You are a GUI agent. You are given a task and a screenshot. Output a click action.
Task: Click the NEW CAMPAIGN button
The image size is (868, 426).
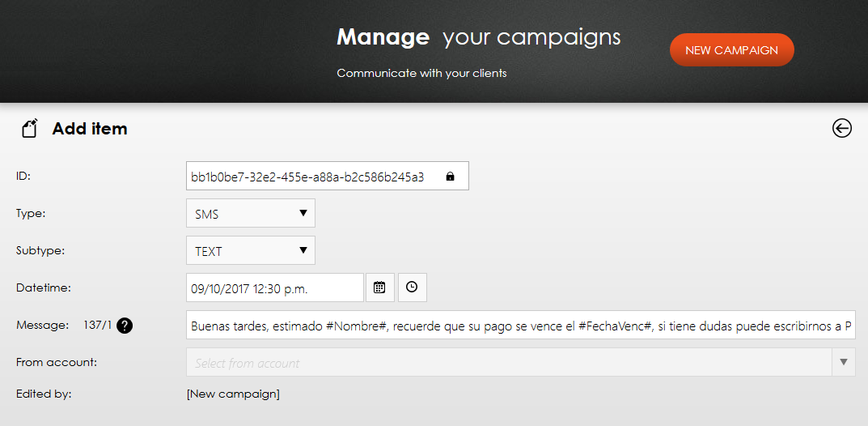tap(732, 50)
